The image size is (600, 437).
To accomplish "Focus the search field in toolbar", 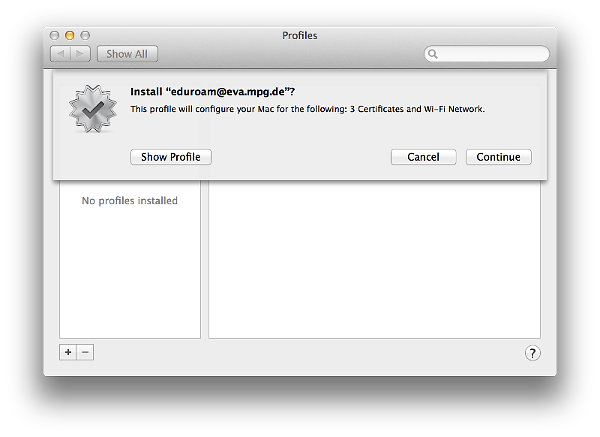I will [487, 54].
